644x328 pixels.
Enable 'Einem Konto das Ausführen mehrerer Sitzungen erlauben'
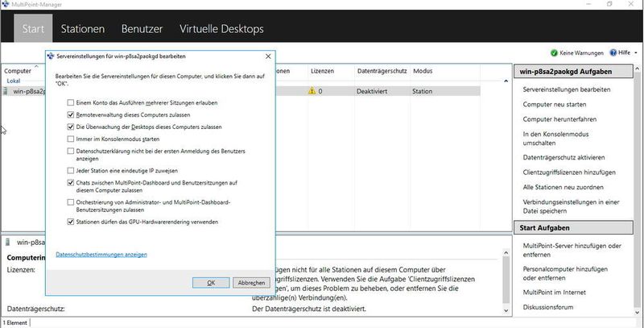(71, 102)
